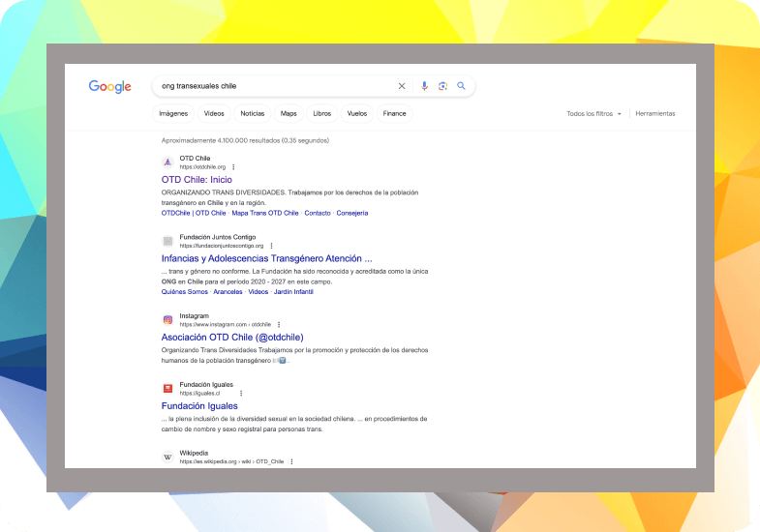Viewport: 760px width, 532px height.
Task: Open Asociación OTD Chile (@otdchile) result
Action: point(232,338)
